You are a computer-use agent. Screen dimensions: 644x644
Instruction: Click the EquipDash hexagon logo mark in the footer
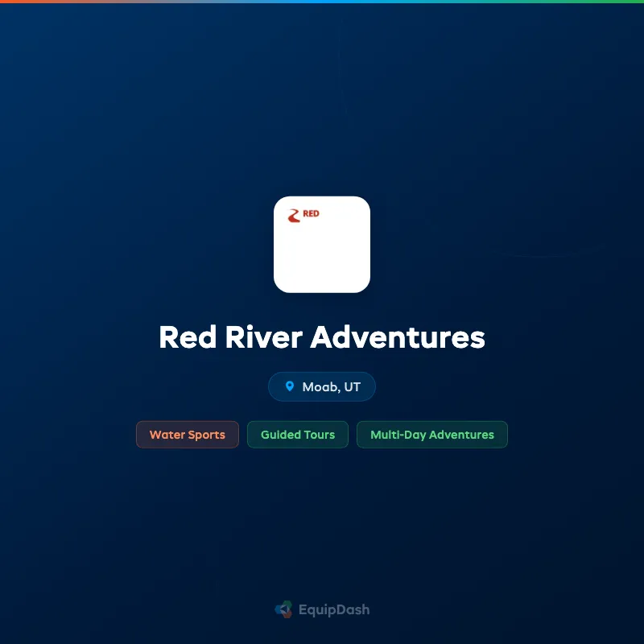283,609
